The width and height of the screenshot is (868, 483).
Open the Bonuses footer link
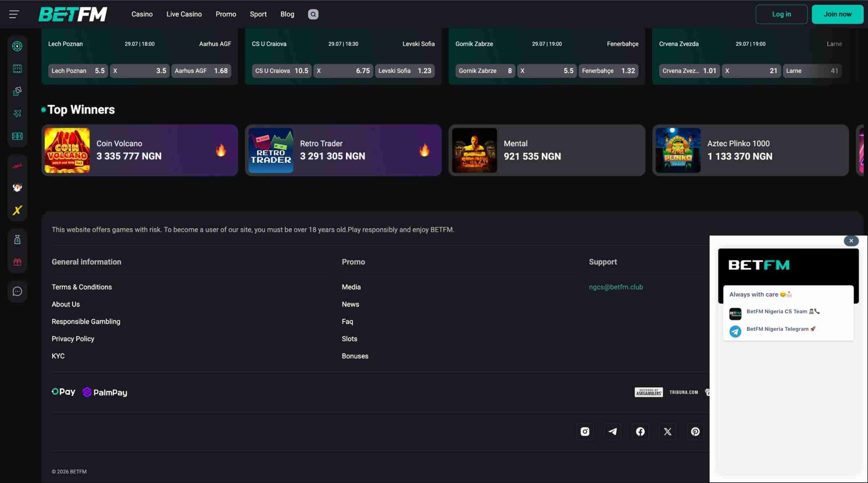coord(355,356)
